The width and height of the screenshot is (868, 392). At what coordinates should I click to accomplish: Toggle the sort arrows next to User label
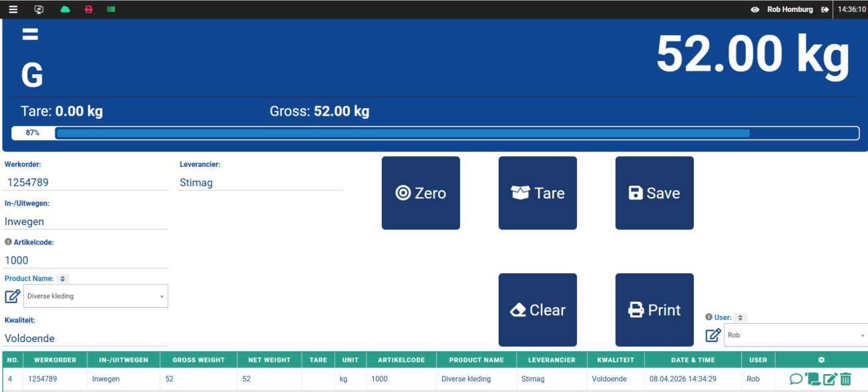[x=740, y=318]
